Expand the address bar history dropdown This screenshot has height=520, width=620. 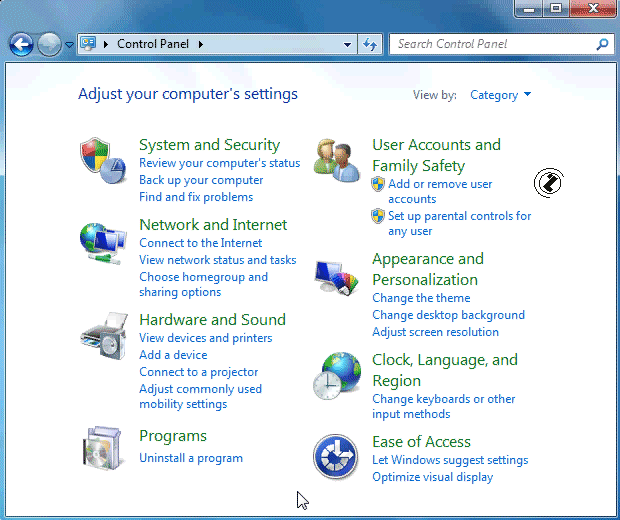click(x=347, y=44)
